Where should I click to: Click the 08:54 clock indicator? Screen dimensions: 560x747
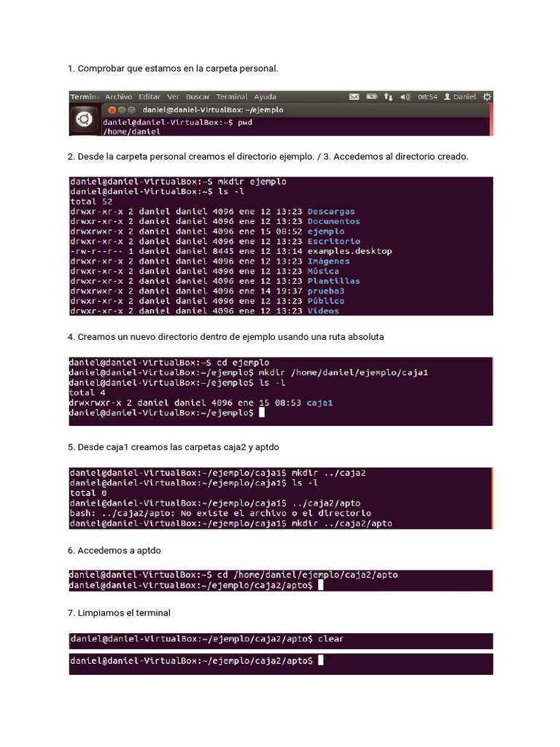coord(427,97)
